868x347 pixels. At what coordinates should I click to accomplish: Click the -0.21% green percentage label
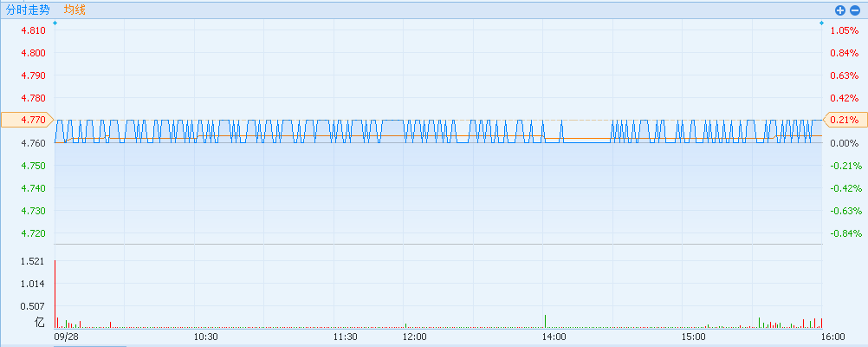(x=845, y=166)
